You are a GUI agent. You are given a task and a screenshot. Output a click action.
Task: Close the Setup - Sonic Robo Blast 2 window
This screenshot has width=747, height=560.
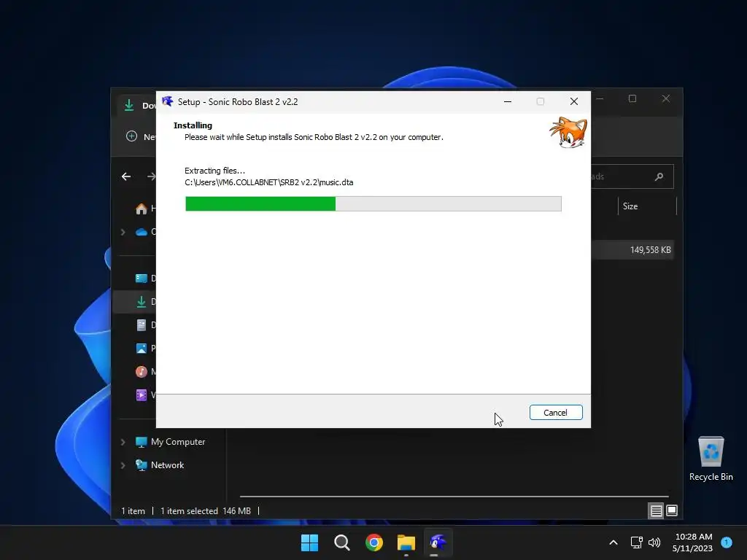click(x=573, y=101)
